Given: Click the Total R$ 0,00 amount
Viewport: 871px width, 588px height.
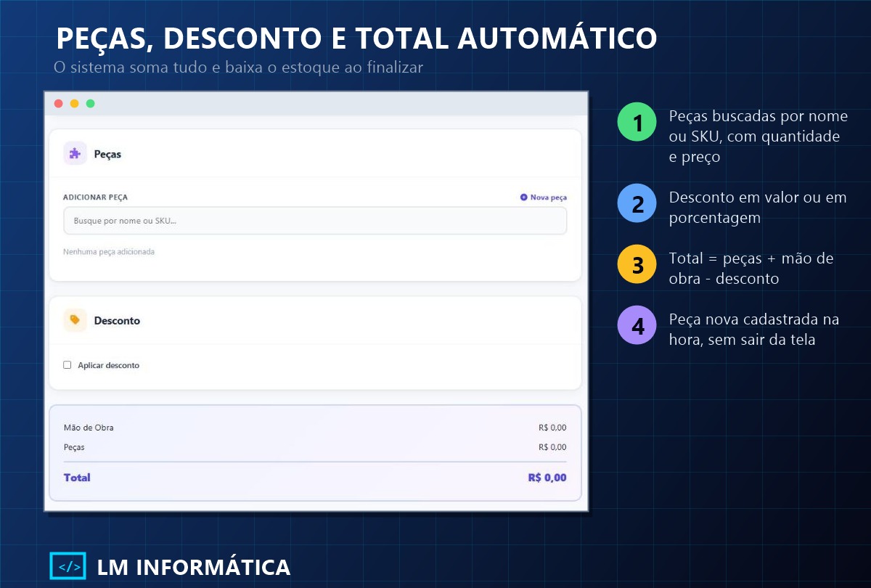Looking at the screenshot, I should [x=547, y=478].
